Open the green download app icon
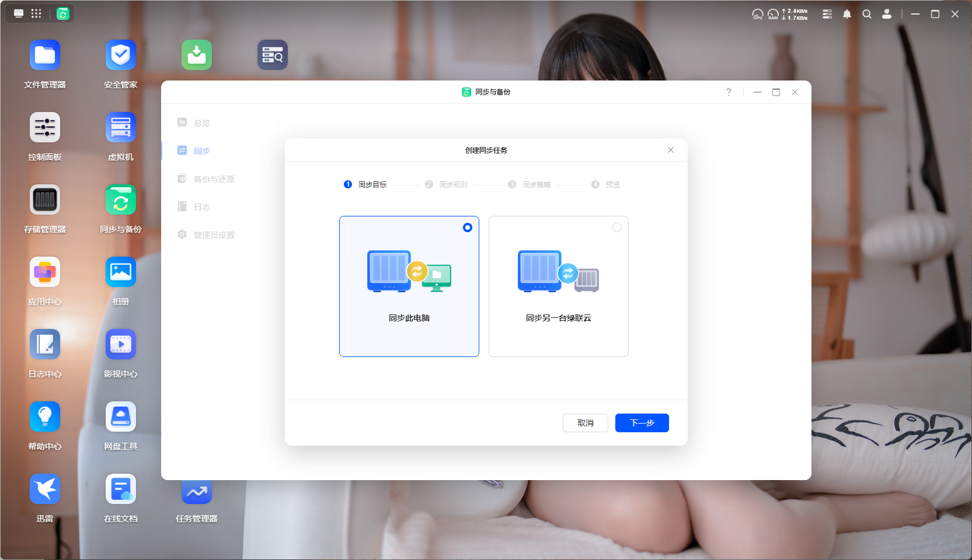 coord(197,55)
